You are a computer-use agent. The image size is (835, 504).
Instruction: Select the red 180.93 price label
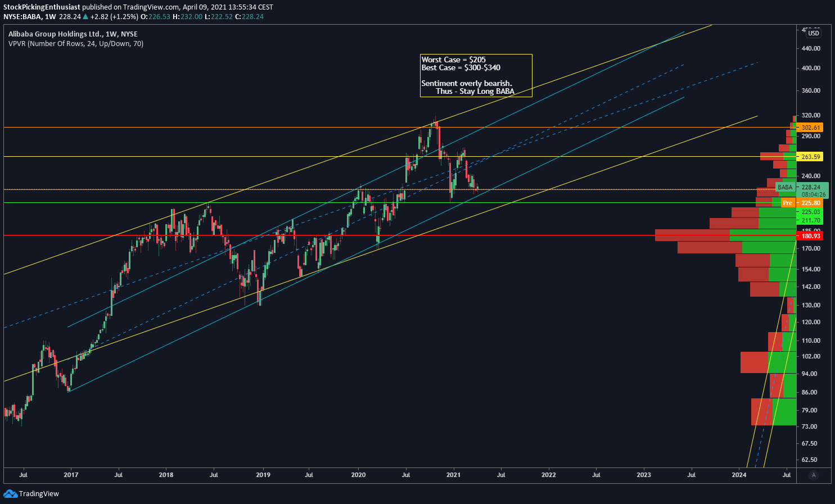tap(810, 236)
